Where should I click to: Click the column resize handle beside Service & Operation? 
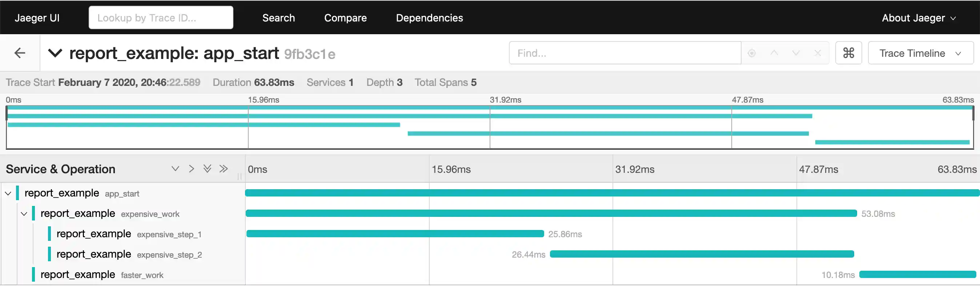239,176
